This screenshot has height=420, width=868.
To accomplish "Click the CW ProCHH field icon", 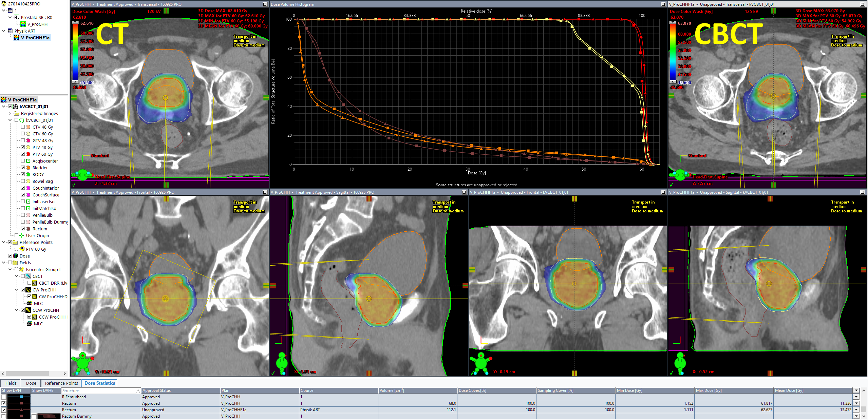I will [29, 290].
